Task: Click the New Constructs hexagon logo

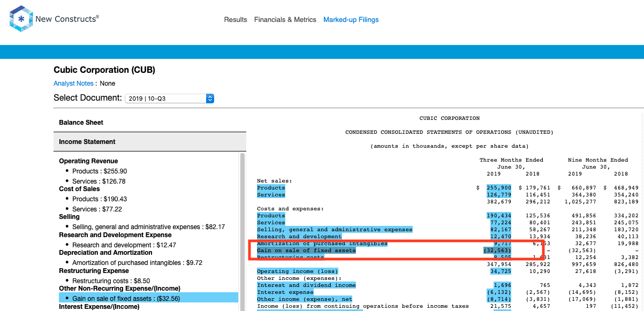Action: tap(21, 19)
